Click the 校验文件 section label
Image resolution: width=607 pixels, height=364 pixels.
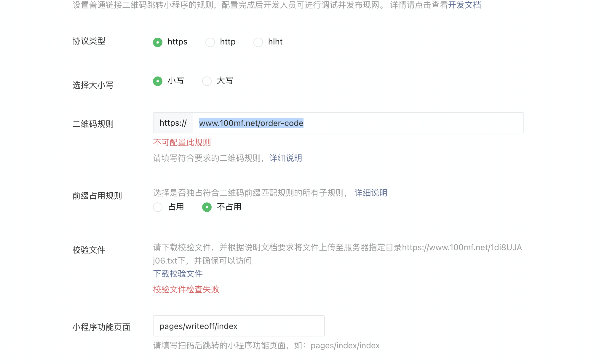pos(89,250)
